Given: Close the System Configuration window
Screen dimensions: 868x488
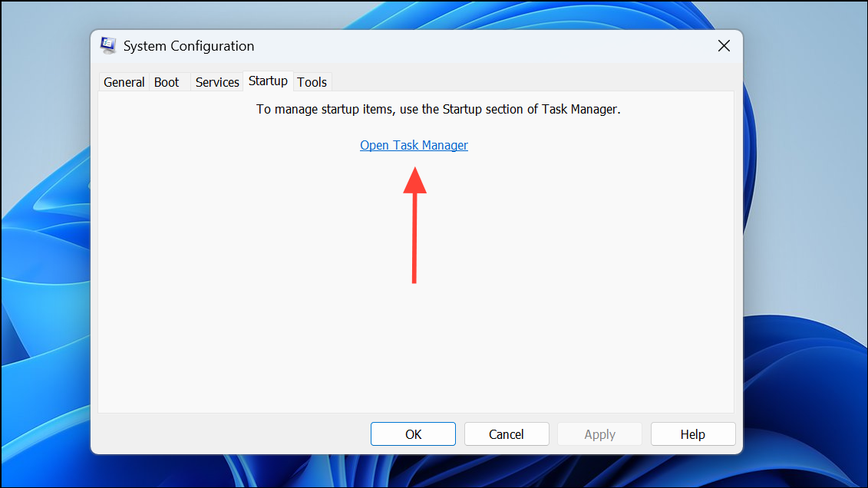Looking at the screenshot, I should tap(724, 46).
